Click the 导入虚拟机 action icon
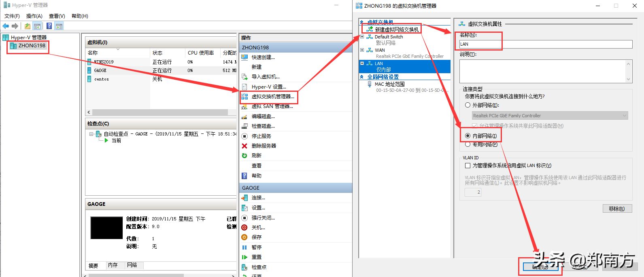Screen dimensions: 644x277 point(244,77)
